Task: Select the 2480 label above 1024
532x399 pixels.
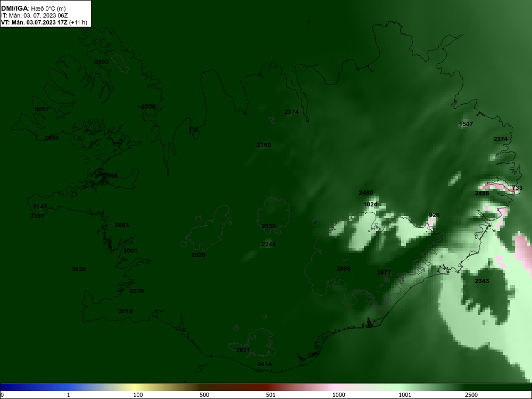Action: tap(366, 193)
